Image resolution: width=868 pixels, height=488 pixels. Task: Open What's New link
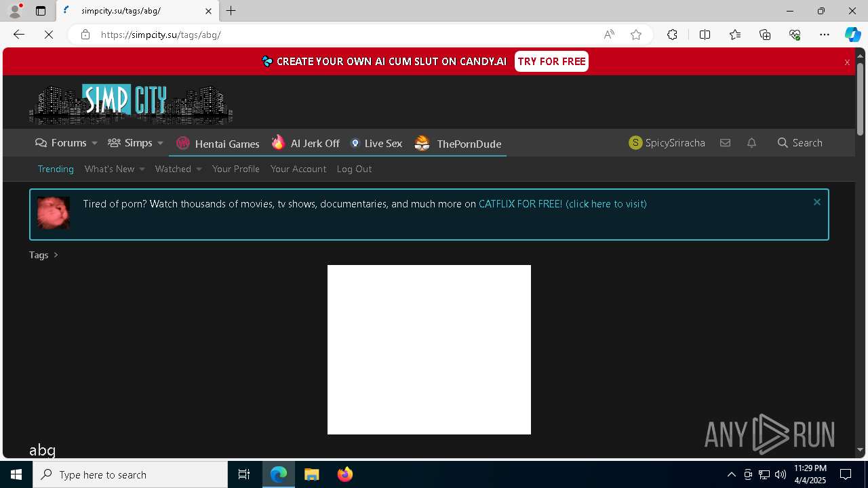click(x=109, y=169)
